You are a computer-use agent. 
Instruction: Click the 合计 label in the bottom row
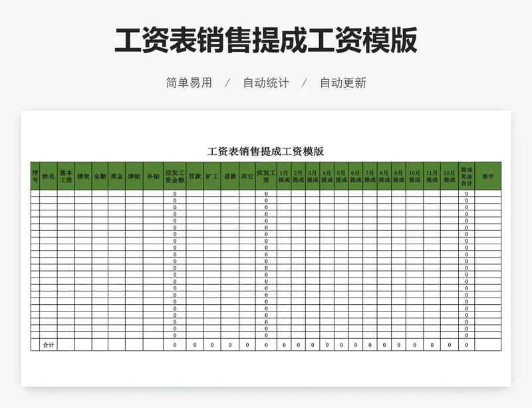tap(48, 345)
